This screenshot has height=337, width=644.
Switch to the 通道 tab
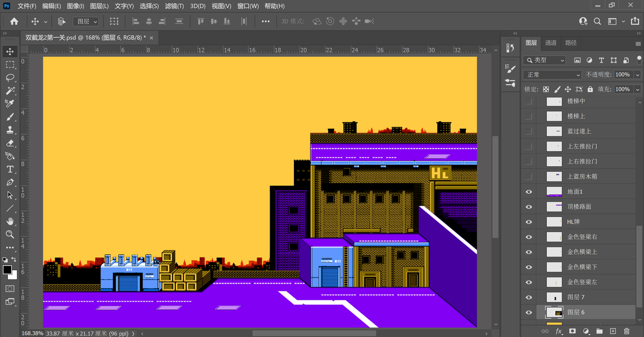pos(551,43)
